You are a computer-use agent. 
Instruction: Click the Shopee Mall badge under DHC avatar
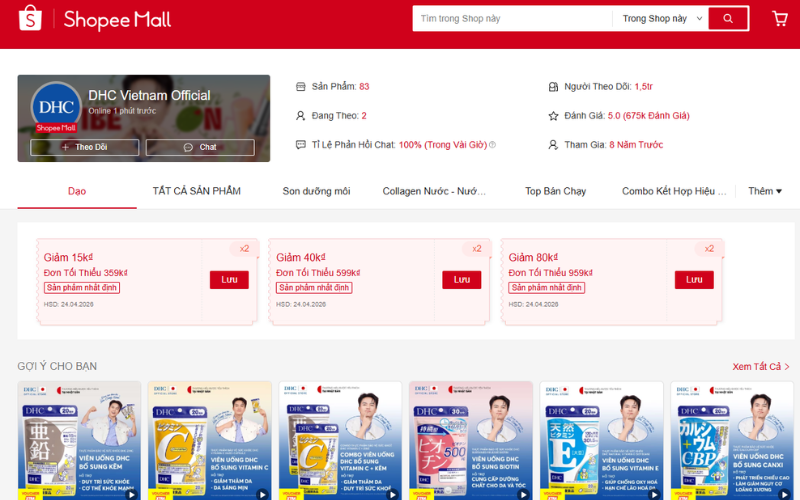(56, 128)
